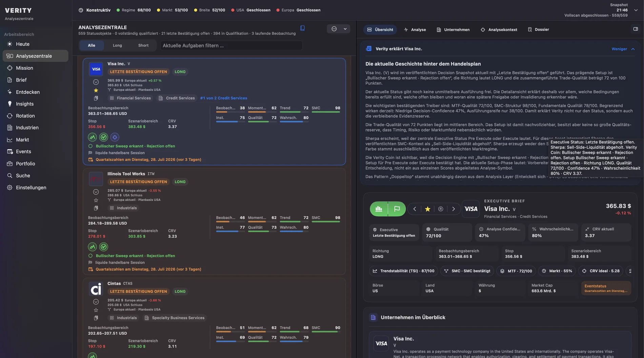Click the green flag button in Executive Brief
Image resolution: width=644 pixels, height=358 pixels.
coord(397,209)
